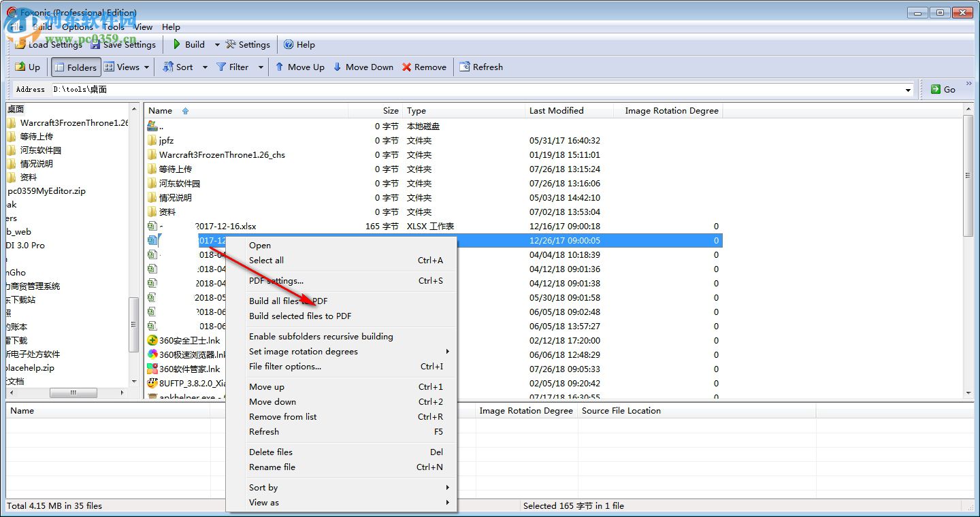Open the Address path dropdown
Viewport: 980px width, 517px height.
point(908,90)
